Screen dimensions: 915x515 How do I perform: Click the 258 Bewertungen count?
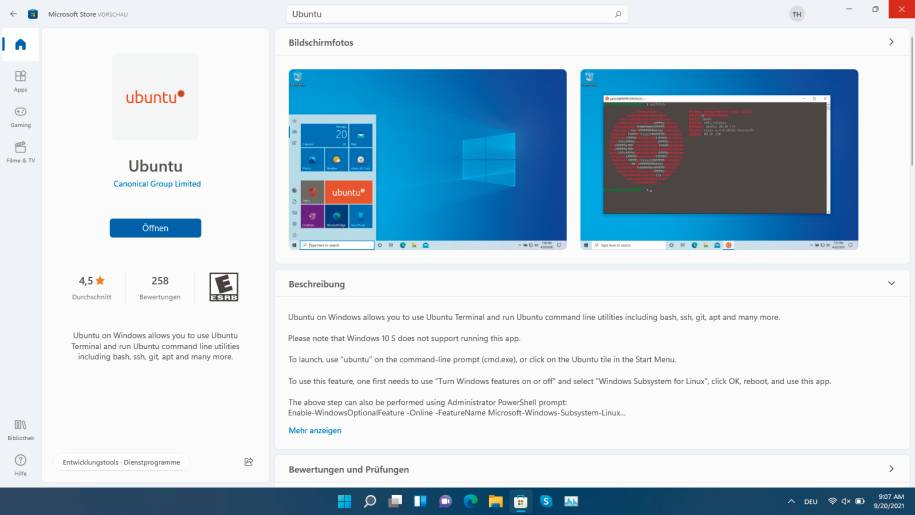(160, 288)
